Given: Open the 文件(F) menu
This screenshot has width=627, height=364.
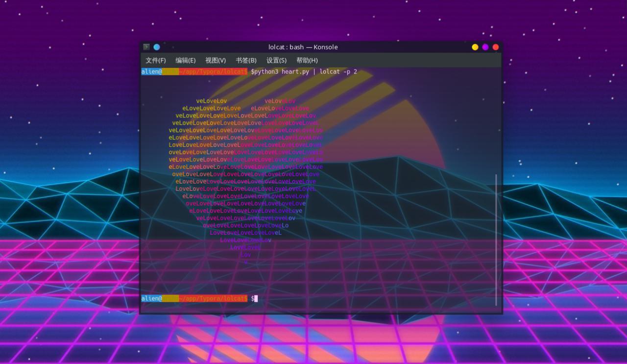Looking at the screenshot, I should pos(156,60).
